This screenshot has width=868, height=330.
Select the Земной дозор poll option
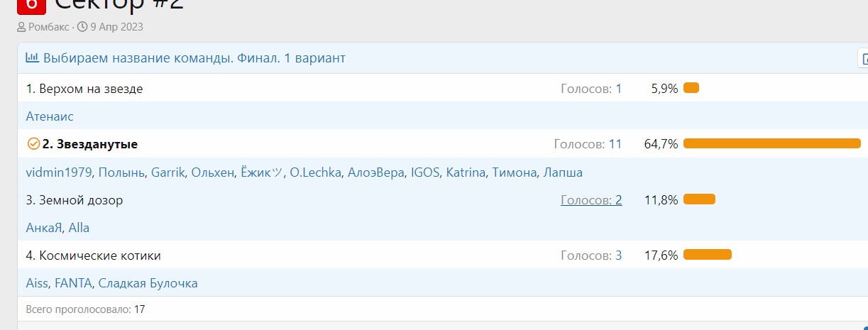[x=75, y=200]
